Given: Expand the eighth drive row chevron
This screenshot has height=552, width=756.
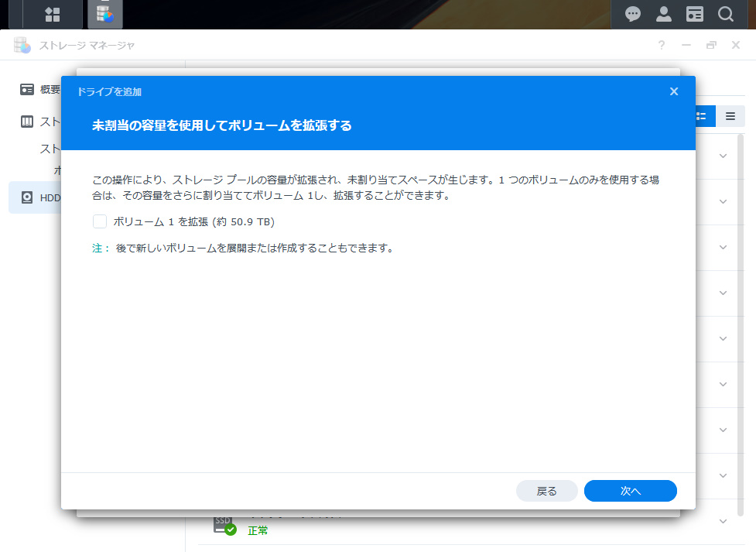Looking at the screenshot, I should pos(724,475).
